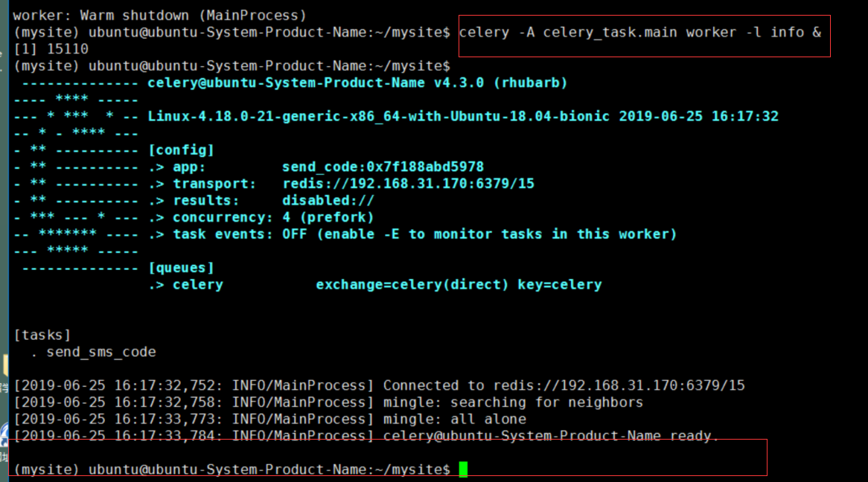This screenshot has height=482, width=868.
Task: Click the '[tasks]' section header
Action: coord(42,335)
